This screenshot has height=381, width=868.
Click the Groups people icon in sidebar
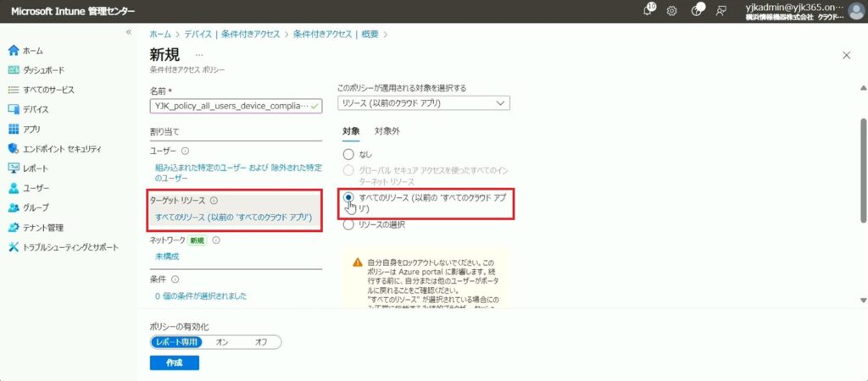click(14, 207)
